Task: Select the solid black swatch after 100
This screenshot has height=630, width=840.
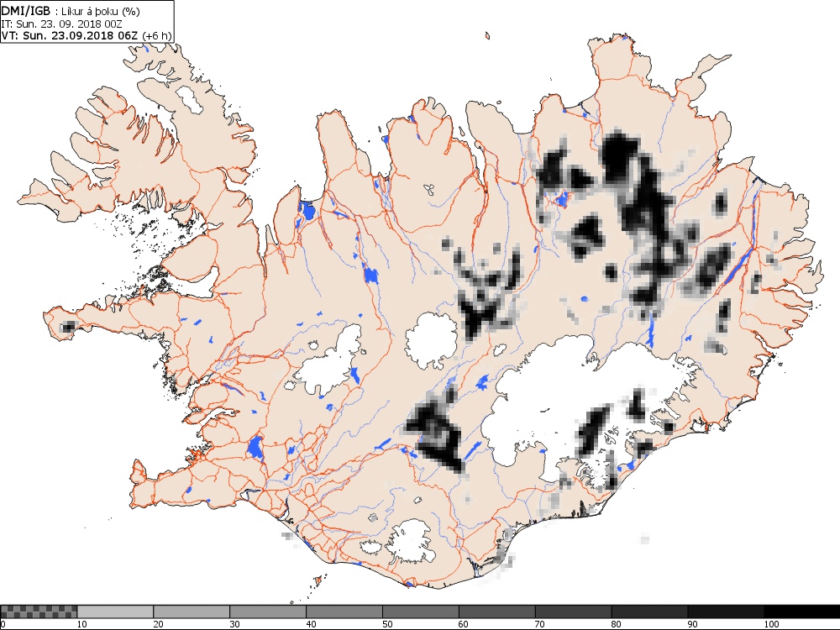Action: point(802,612)
